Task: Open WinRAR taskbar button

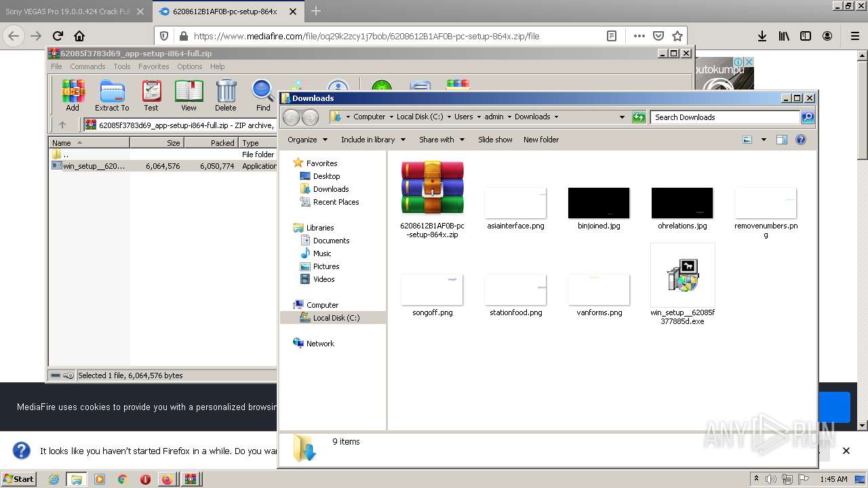Action: click(x=190, y=479)
